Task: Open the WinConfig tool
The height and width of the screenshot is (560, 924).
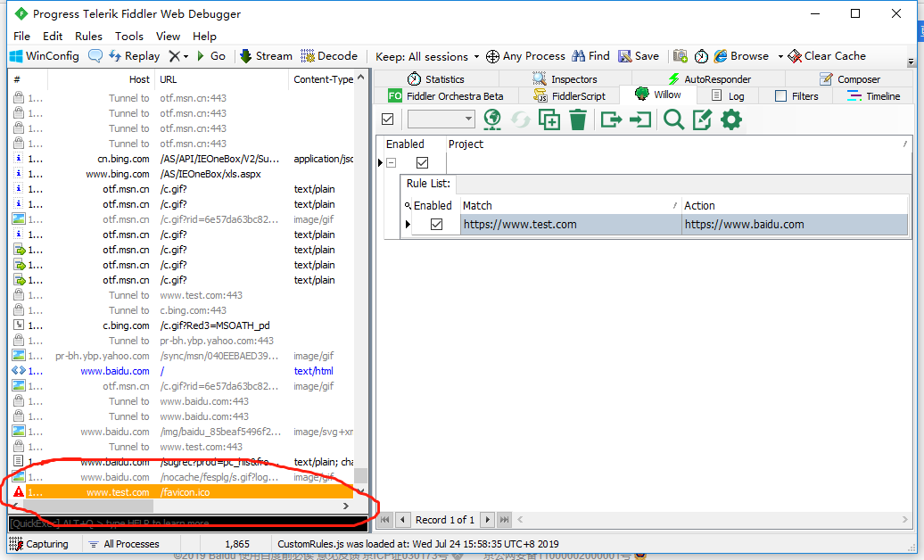Action: tap(45, 56)
